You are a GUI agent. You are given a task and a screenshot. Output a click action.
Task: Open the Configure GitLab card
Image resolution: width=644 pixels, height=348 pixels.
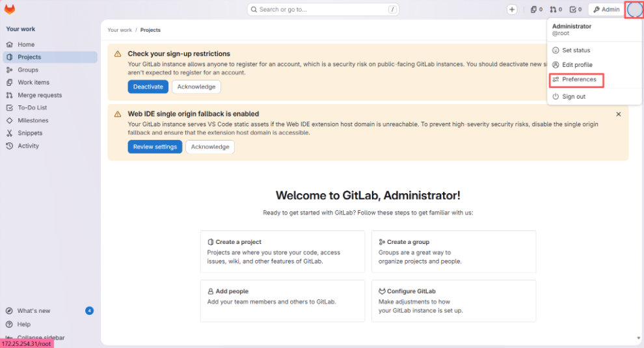[453, 301]
